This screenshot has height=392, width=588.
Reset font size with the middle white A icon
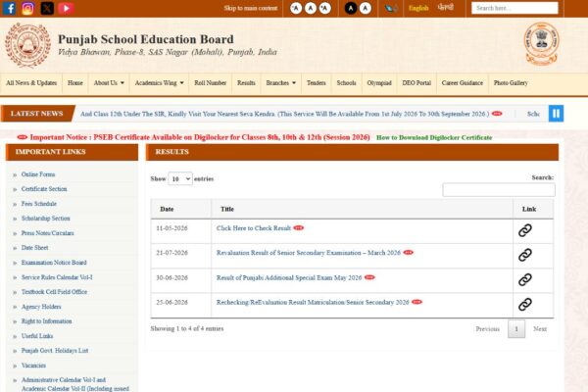pos(311,8)
